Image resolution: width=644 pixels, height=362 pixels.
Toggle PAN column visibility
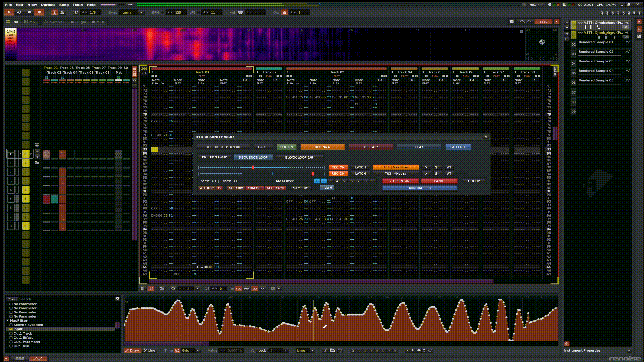pos(247,289)
